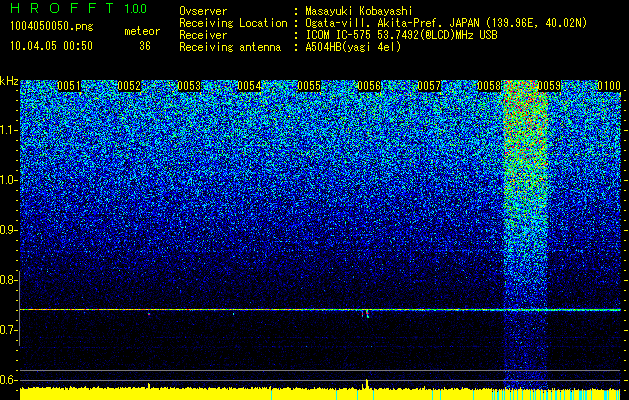The width and height of the screenshot is (629, 400).
Task: Click the small echo dot near 0052
Action: click(149, 314)
